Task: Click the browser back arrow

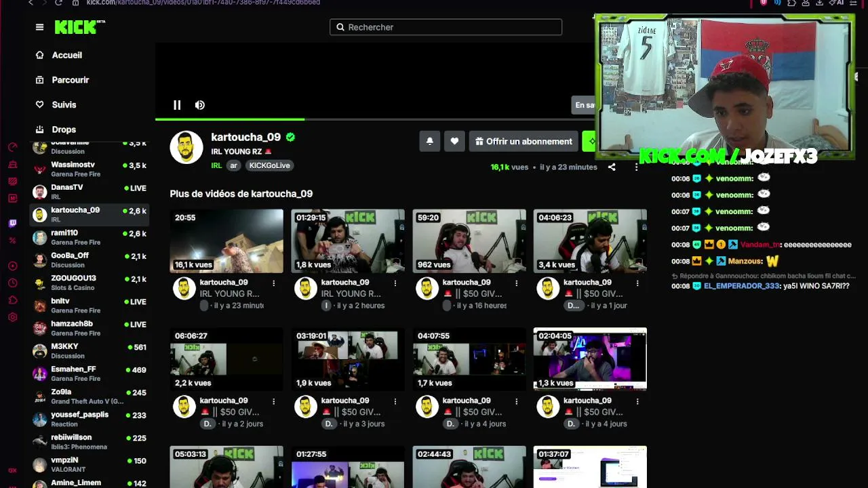Action: coord(31,3)
